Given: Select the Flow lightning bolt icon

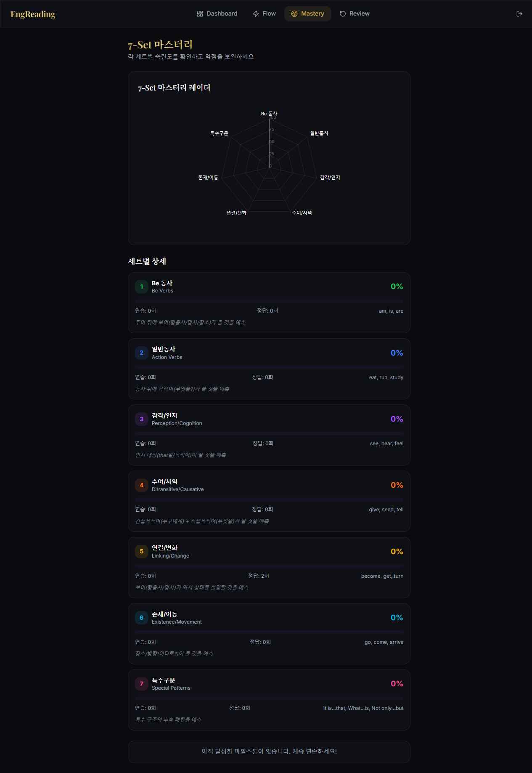Looking at the screenshot, I should (256, 13).
